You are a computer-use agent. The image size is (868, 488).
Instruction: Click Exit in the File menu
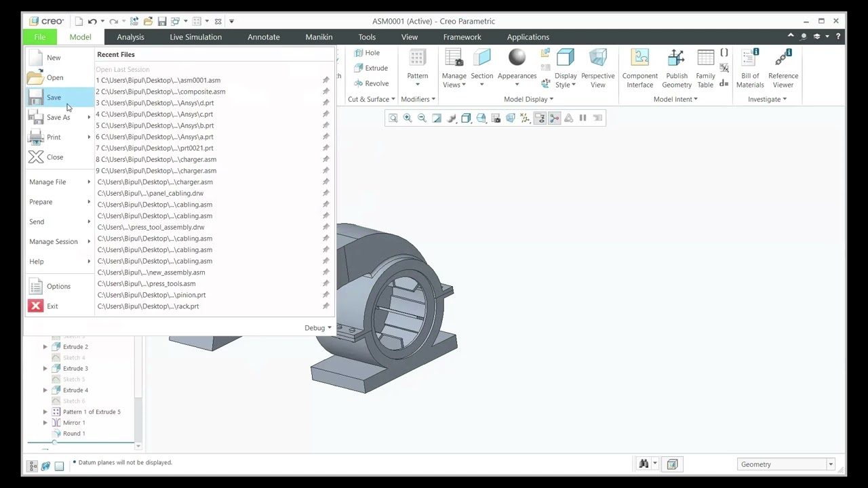(60, 306)
